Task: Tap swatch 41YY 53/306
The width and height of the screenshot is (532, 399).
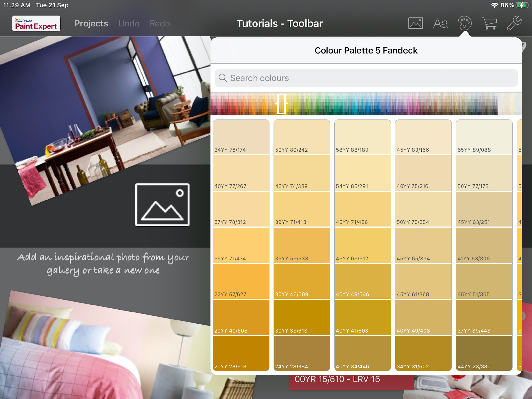Action: click(484, 245)
